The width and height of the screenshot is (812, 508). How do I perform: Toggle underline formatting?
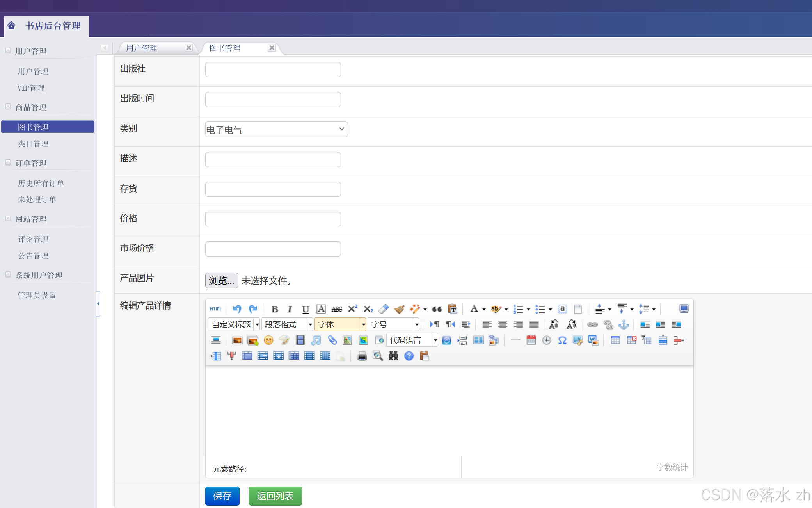pos(306,309)
